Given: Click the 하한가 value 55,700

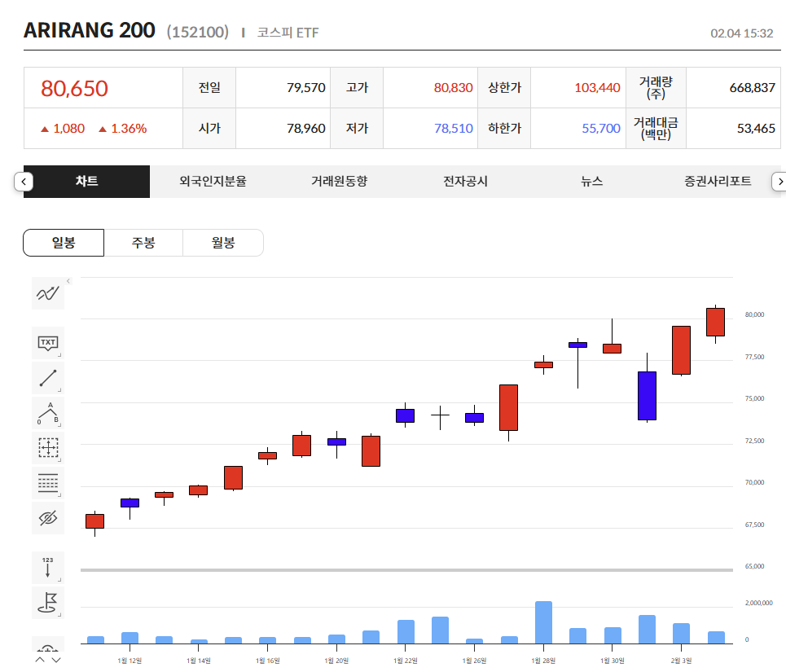Looking at the screenshot, I should click(x=601, y=129).
